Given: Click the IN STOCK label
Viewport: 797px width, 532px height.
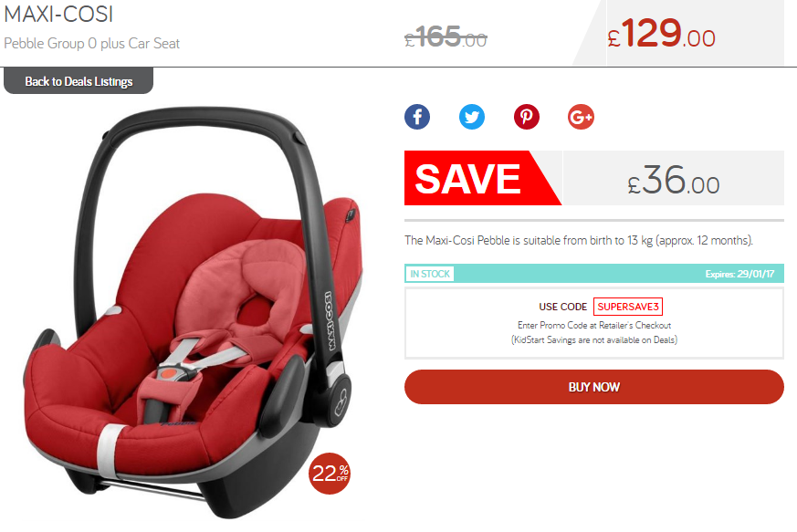Looking at the screenshot, I should click(x=430, y=274).
